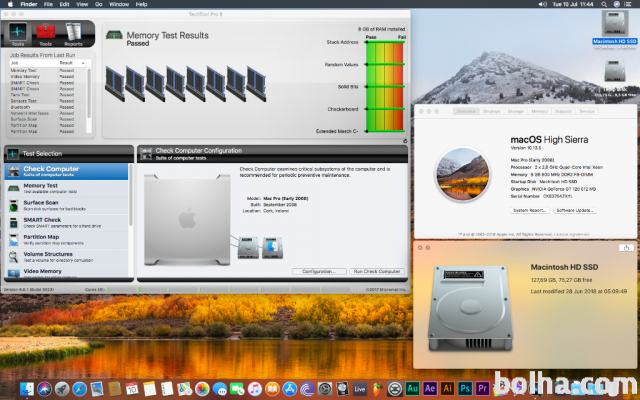Open the Apple menu
The width and height of the screenshot is (640, 400).
click(x=10, y=4)
